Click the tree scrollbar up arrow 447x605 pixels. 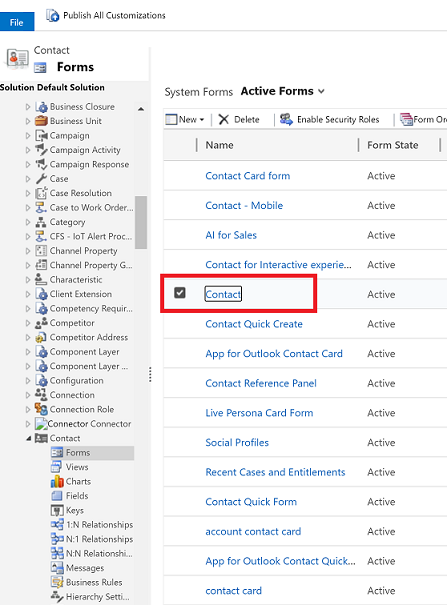[x=141, y=109]
